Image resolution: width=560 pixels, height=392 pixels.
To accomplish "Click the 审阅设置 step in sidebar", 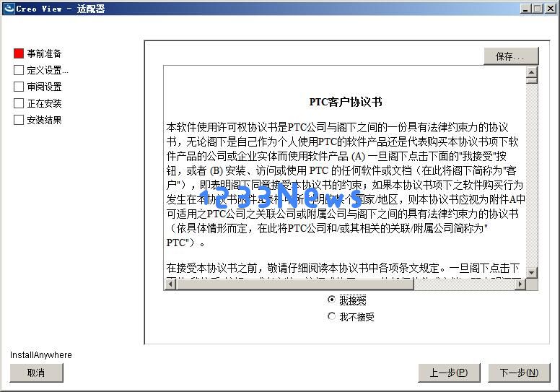I will coord(38,87).
